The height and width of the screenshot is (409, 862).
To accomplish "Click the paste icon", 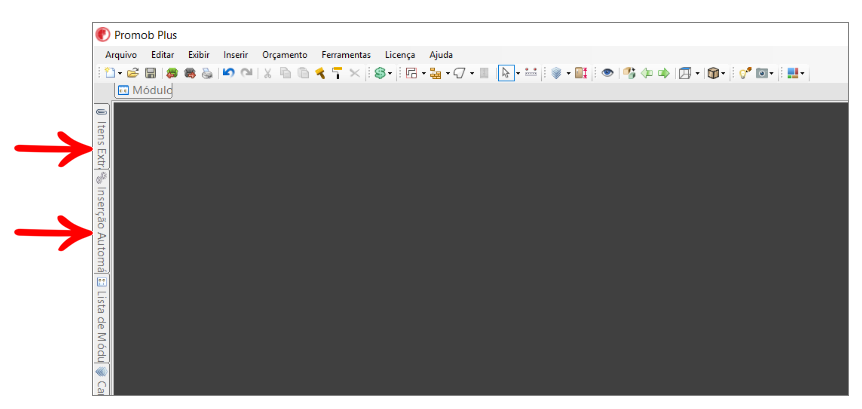I will (303, 73).
